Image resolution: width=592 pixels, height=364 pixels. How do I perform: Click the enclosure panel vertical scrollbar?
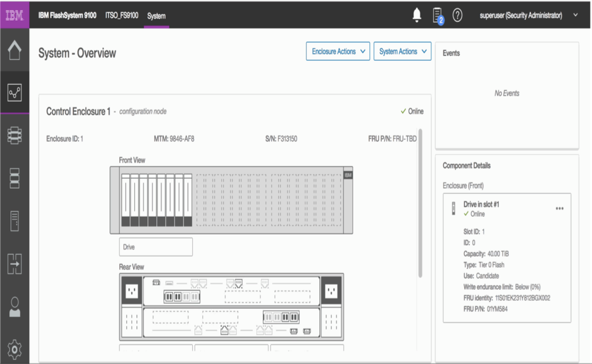[x=420, y=203]
